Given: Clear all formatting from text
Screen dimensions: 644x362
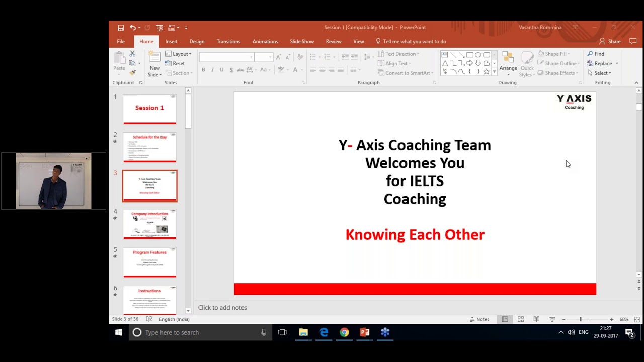Looking at the screenshot, I should tap(301, 57).
